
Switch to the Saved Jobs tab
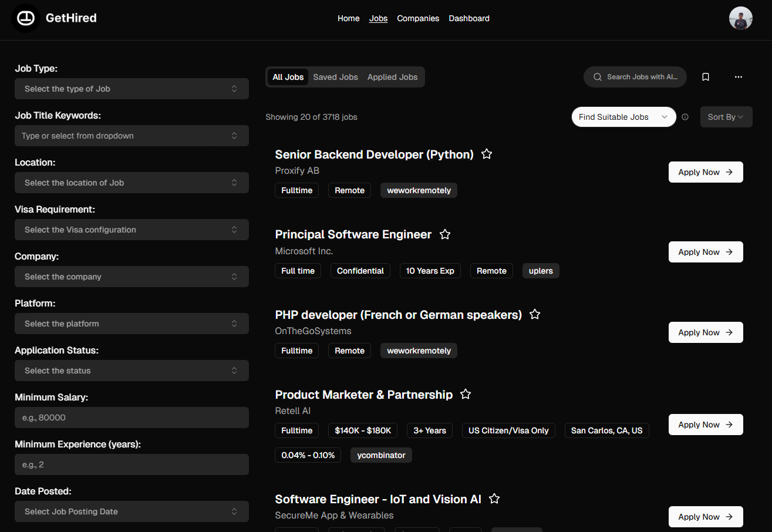pos(335,77)
